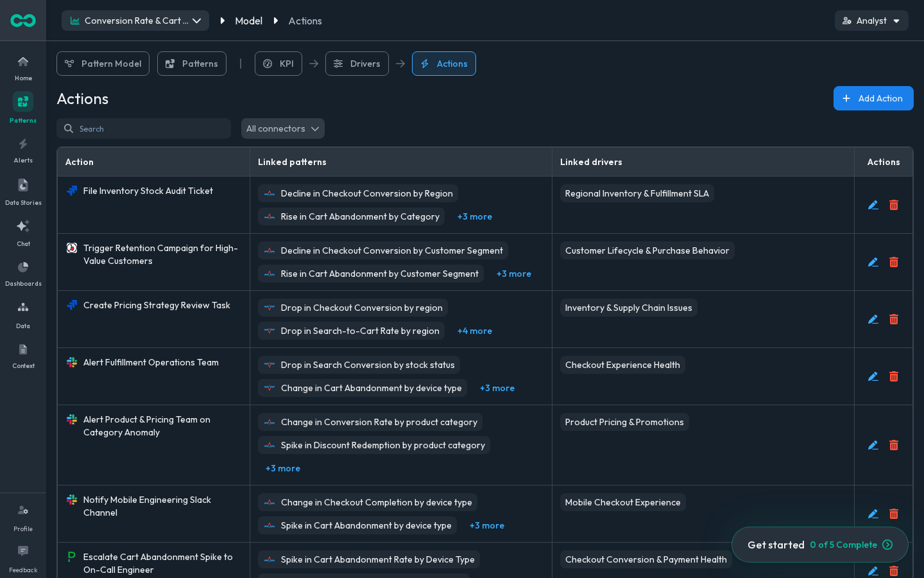Focus the Search actions field
924x578 pixels.
[144, 128]
